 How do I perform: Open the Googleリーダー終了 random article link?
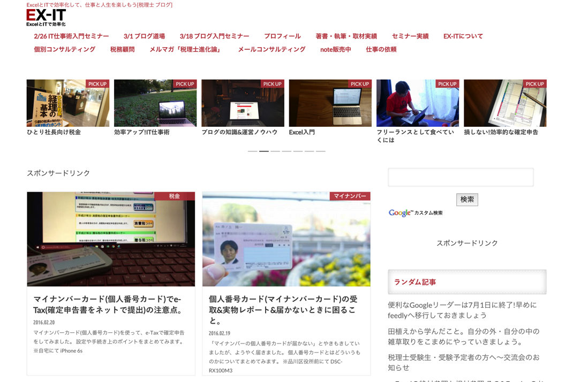coord(462,310)
